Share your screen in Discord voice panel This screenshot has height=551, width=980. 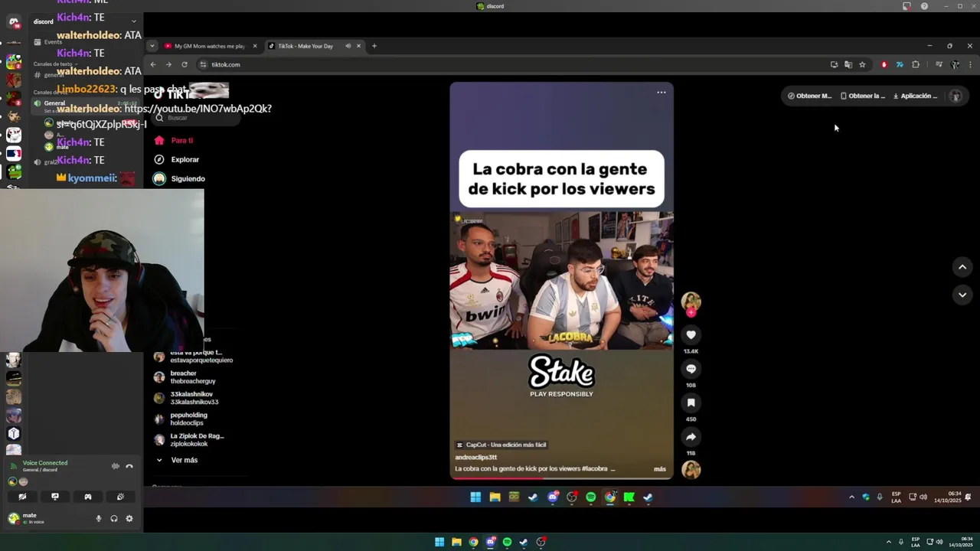coord(55,497)
